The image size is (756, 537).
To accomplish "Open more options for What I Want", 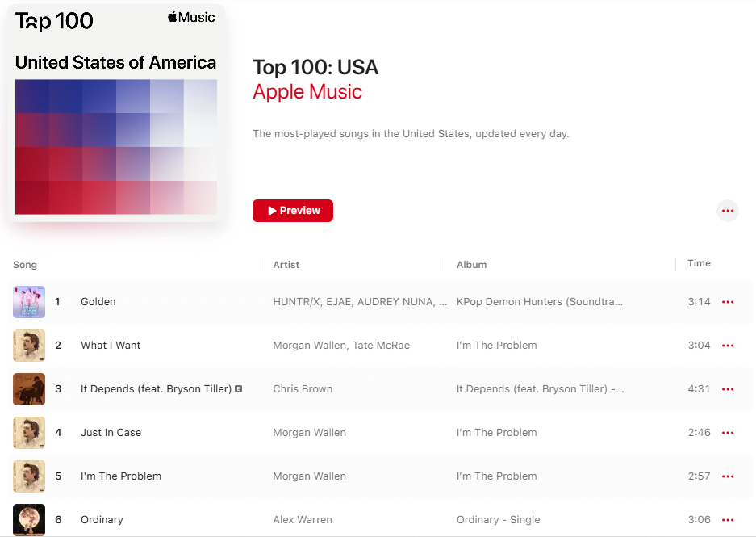I will click(728, 346).
